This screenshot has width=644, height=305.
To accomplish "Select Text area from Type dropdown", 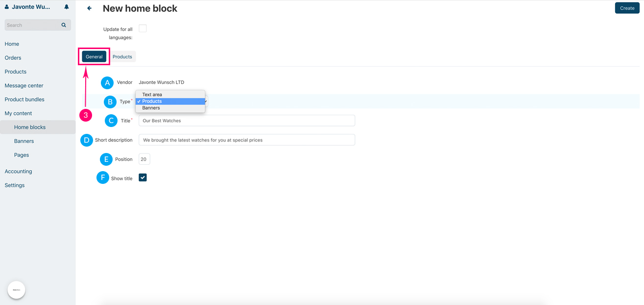I will click(x=152, y=95).
